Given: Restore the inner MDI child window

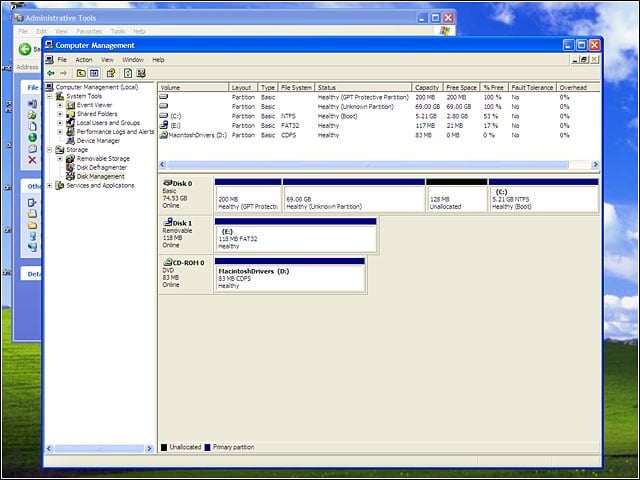Looking at the screenshot, I should pyautogui.click(x=584, y=60).
